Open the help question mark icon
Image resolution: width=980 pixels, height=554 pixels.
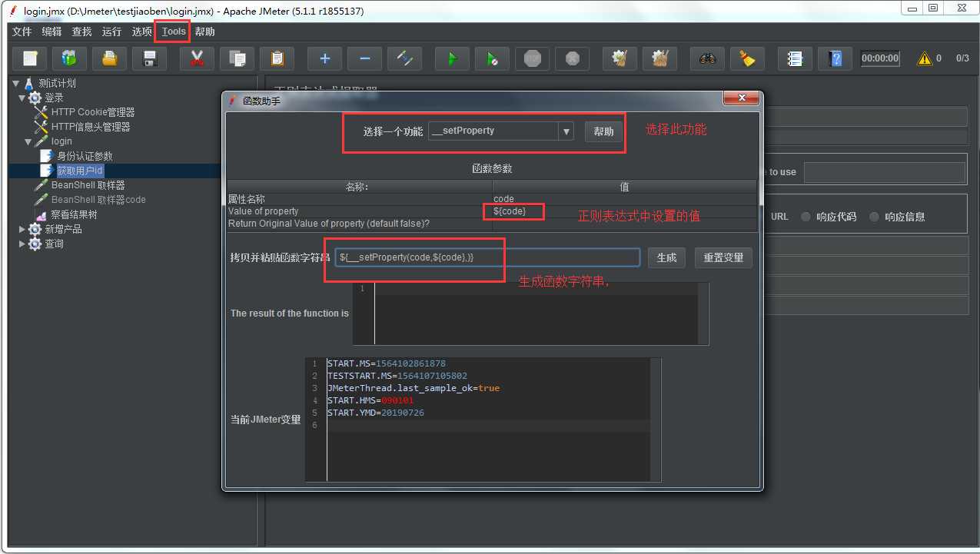pos(835,58)
